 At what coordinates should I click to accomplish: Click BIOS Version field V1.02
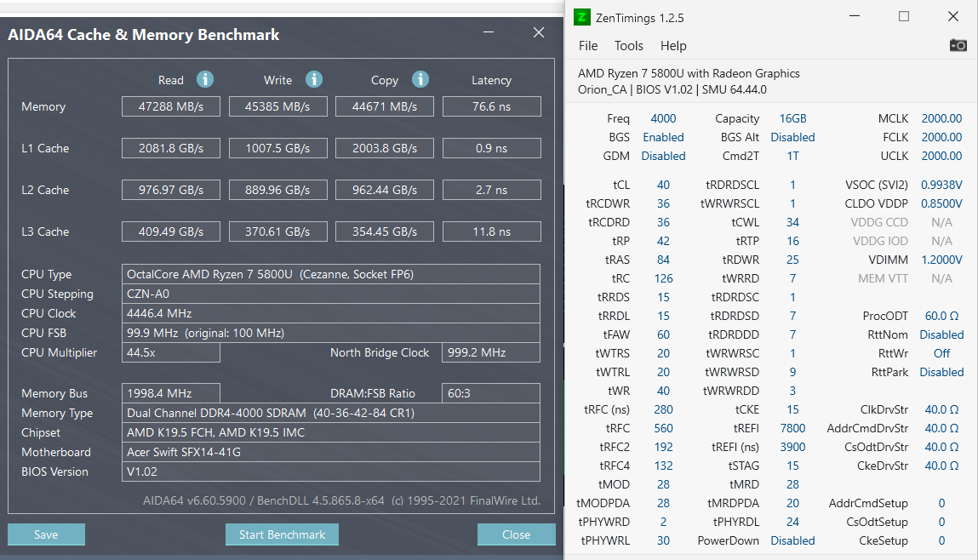point(330,471)
